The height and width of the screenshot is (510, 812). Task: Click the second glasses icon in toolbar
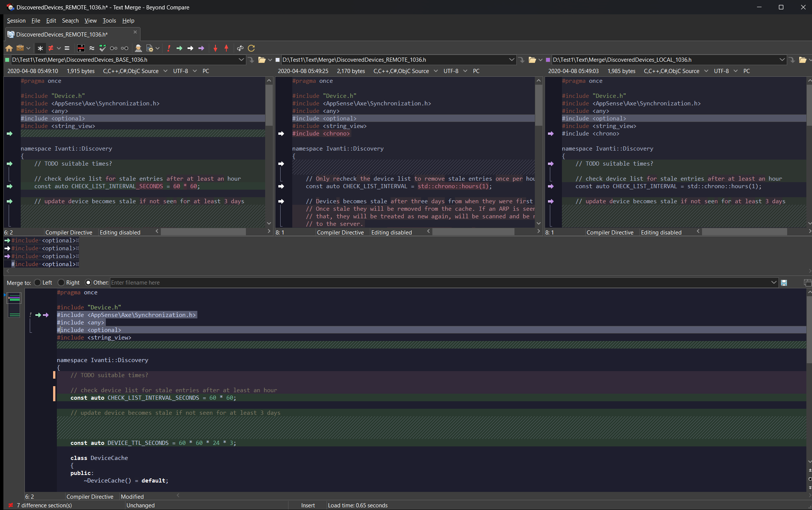[125, 48]
